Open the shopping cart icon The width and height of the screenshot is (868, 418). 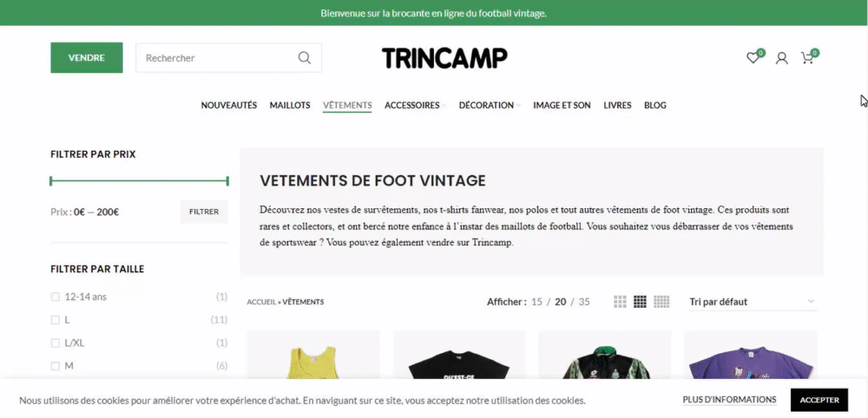point(807,58)
